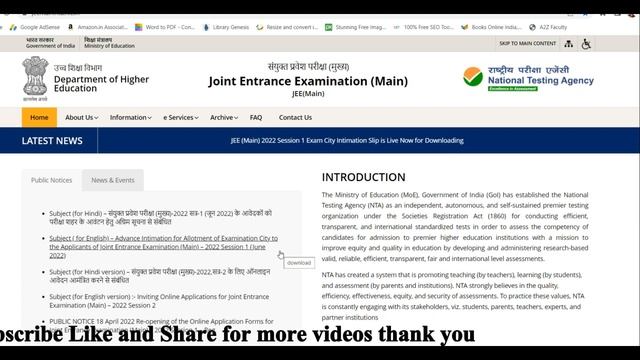
Task: Open Amazon.in Associates bookmark
Action: (98, 27)
